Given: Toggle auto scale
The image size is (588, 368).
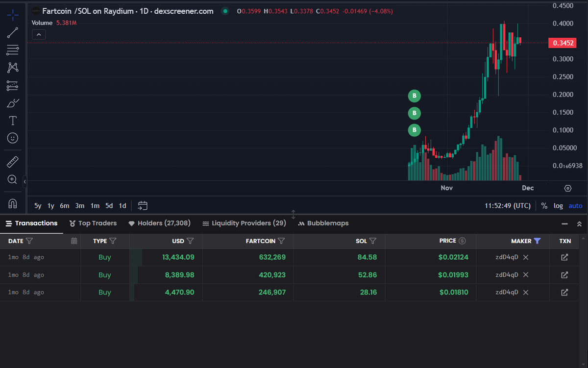Looking at the screenshot, I should coord(575,206).
